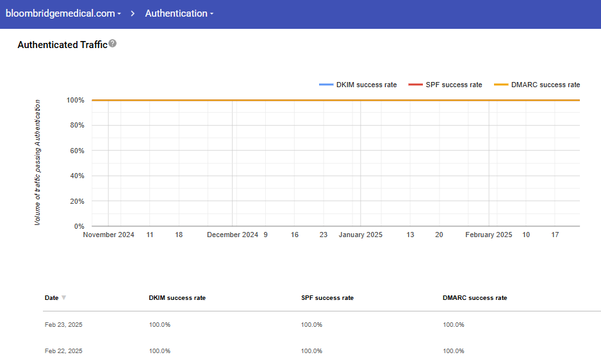Click the February 2025 x-axis marker
Screen dimensions: 601x364
pos(488,235)
